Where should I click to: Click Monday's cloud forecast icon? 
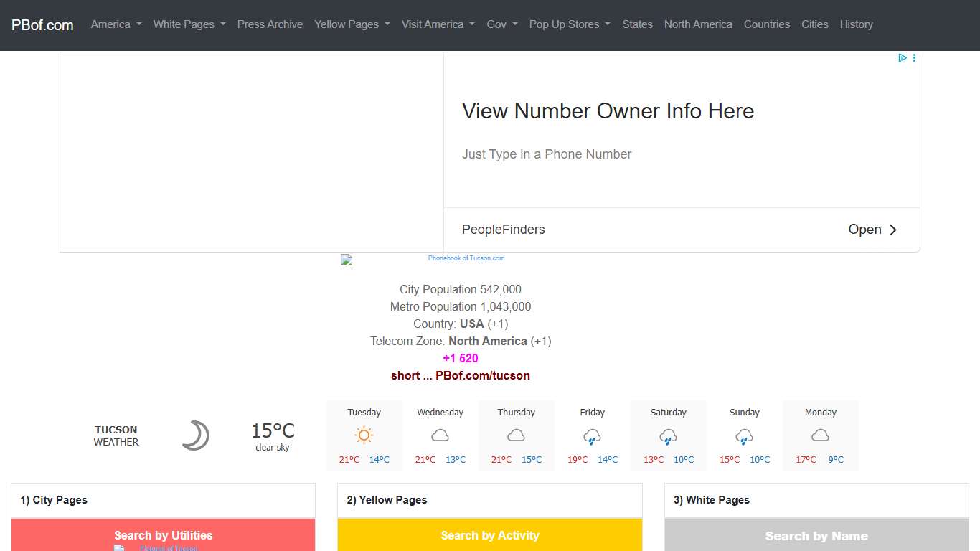820,435
